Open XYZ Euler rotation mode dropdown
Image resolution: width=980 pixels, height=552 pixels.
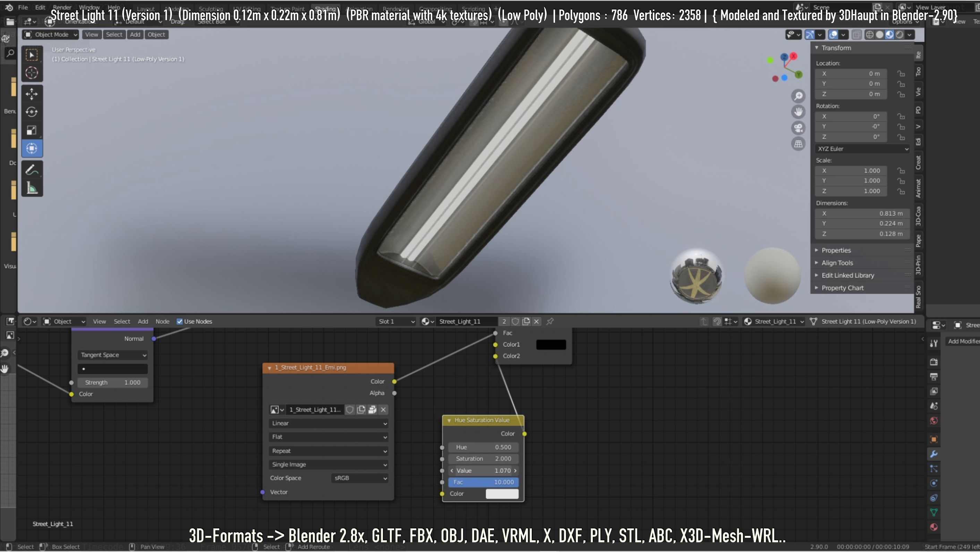pyautogui.click(x=862, y=149)
